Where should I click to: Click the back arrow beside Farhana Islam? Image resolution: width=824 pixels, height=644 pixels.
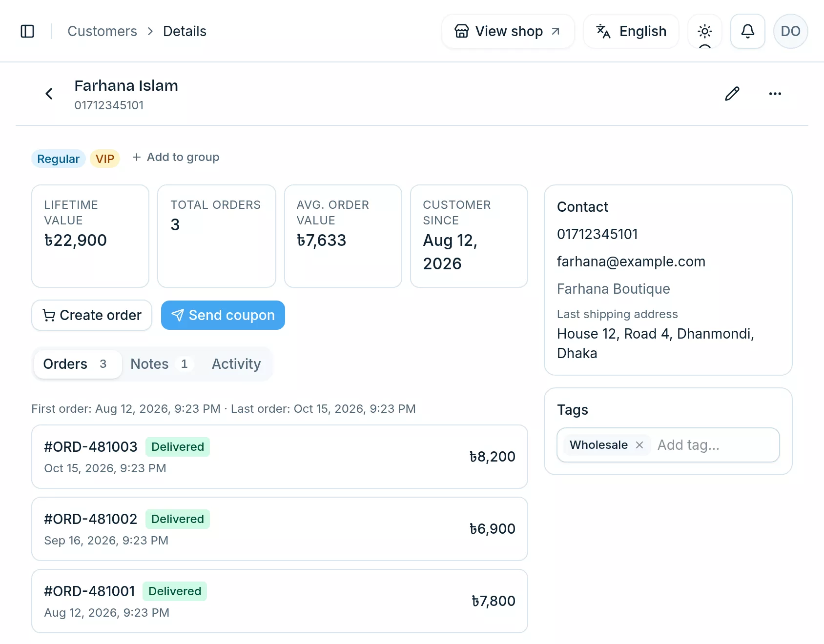click(x=49, y=94)
